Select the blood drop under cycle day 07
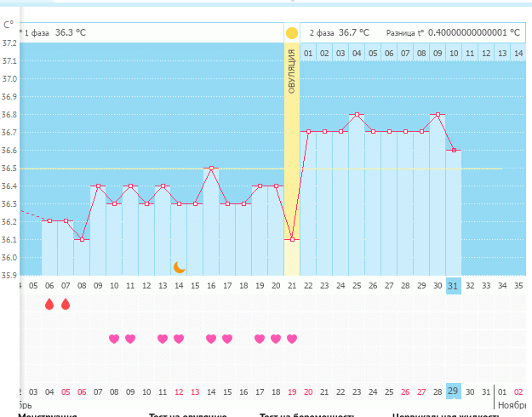The image size is (532, 417). [66, 304]
